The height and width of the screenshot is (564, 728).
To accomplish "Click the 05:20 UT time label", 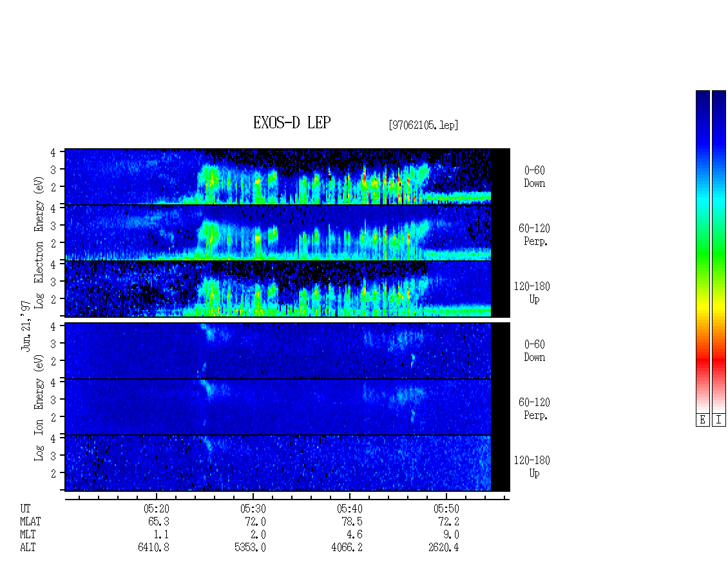I will click(157, 509).
